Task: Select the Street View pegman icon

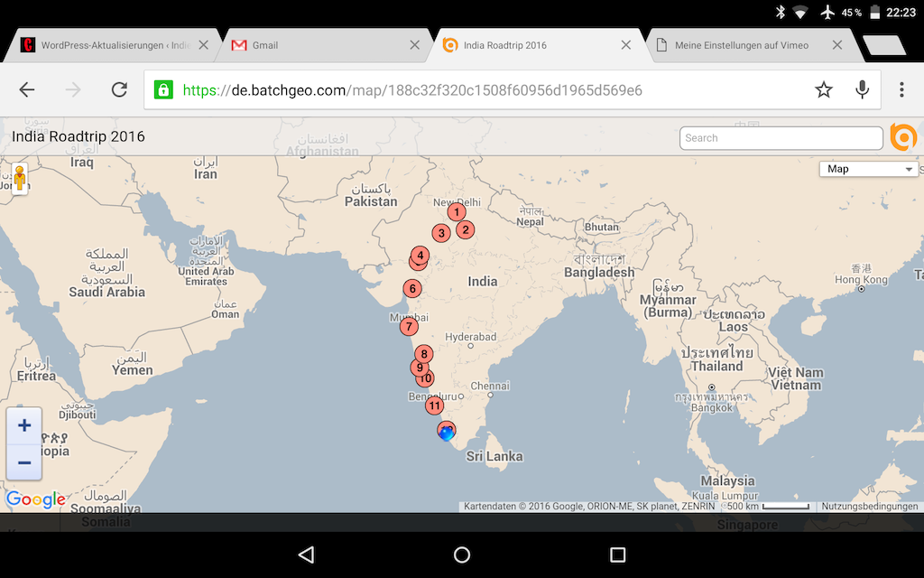Action: click(20, 178)
